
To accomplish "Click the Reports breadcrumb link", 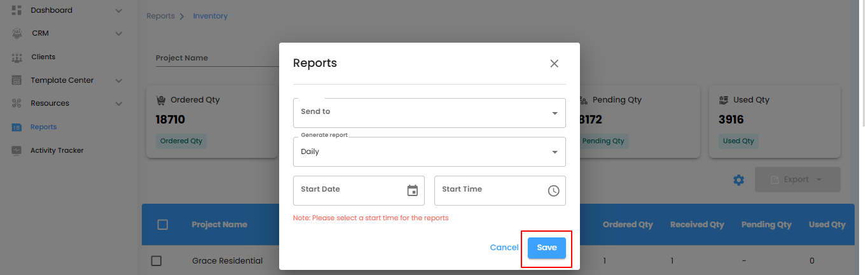I will tap(160, 16).
